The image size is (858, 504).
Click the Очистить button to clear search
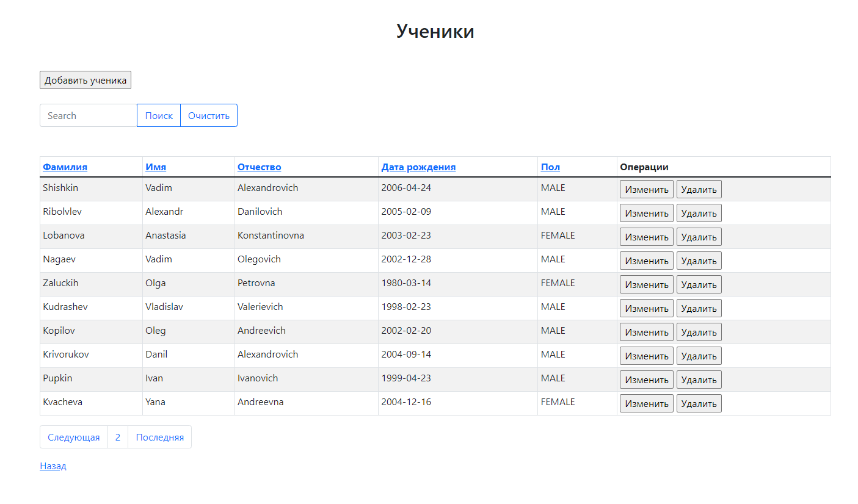tap(208, 115)
